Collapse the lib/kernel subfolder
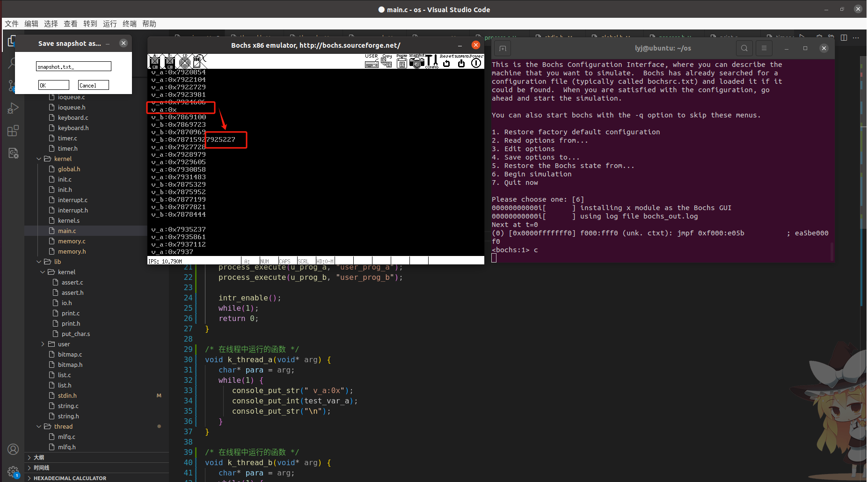868x482 pixels. coord(66,272)
